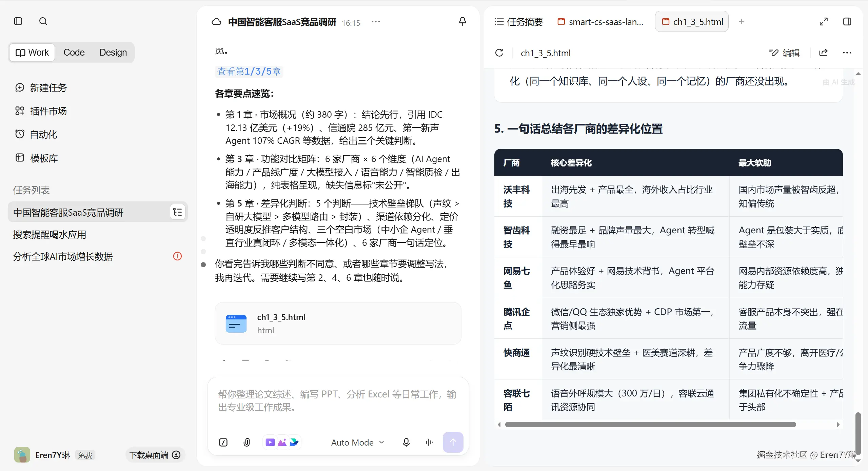This screenshot has height=471, width=868.
Task: Click the task-tree icon on 中国智能客服SaaS竞品调研 row
Action: (x=178, y=212)
